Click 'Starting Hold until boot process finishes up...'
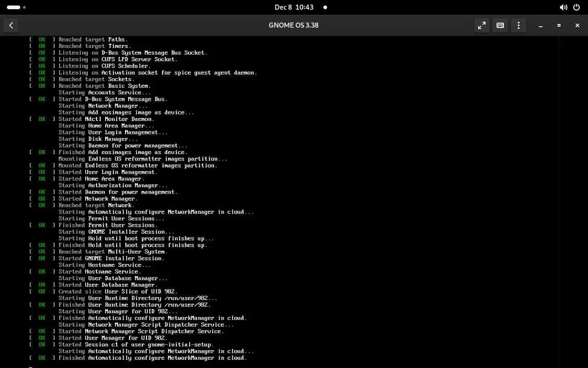Screen dimensions: 588x368 tap(136, 238)
